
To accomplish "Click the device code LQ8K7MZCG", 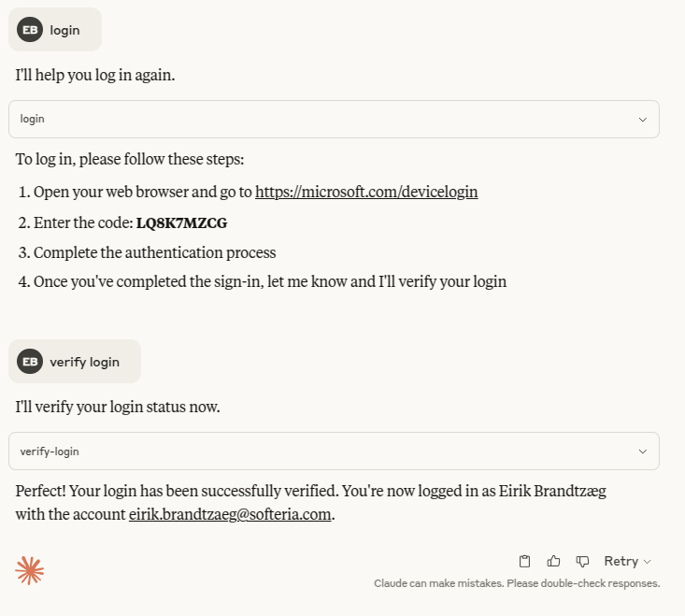I will tap(181, 222).
